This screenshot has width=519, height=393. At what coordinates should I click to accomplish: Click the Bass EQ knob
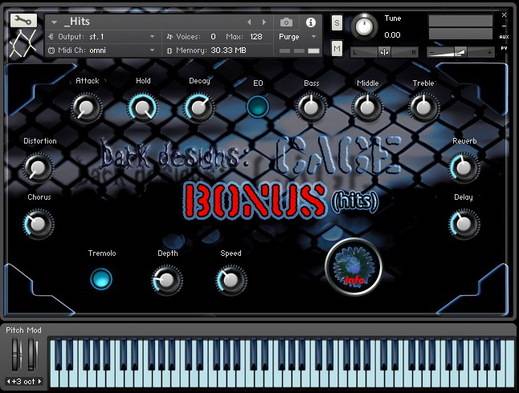click(311, 107)
